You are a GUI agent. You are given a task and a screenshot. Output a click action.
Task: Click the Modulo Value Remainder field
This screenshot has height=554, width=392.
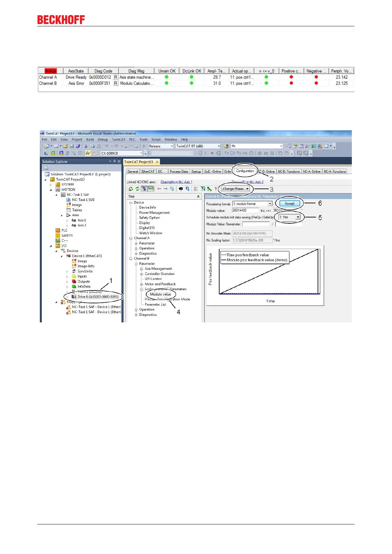[x=256, y=224]
